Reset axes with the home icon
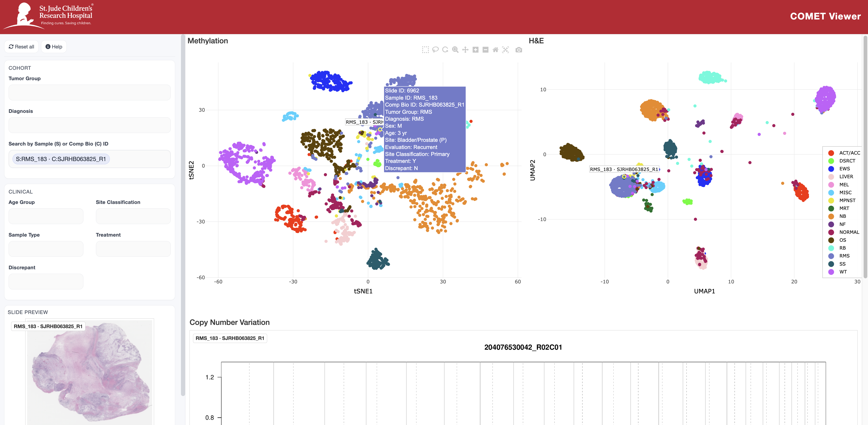The height and width of the screenshot is (425, 868). point(495,50)
